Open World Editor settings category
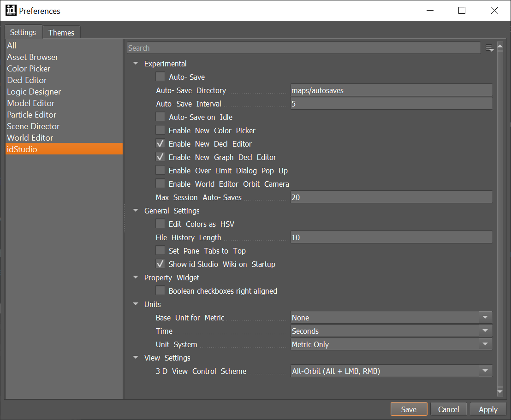This screenshot has width=511, height=420. coord(64,137)
